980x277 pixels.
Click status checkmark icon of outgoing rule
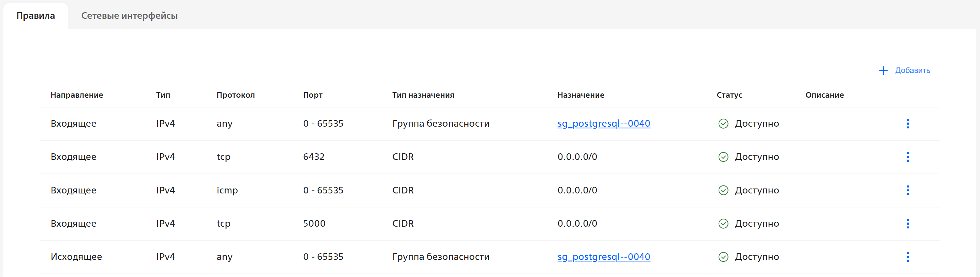[723, 257]
